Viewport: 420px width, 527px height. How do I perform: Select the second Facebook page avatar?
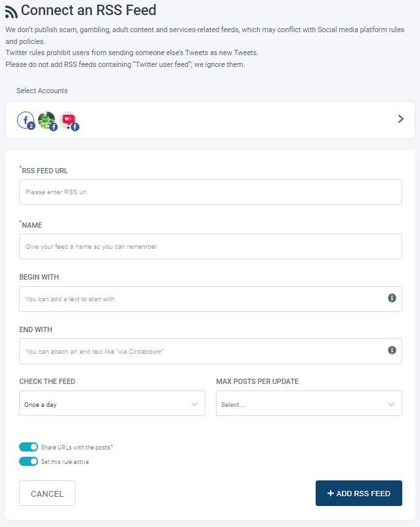(45, 119)
